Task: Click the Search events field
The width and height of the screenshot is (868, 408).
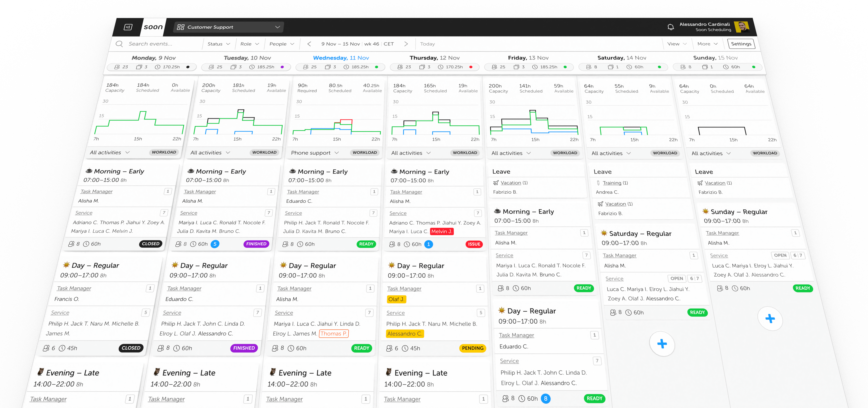Action: [x=151, y=44]
